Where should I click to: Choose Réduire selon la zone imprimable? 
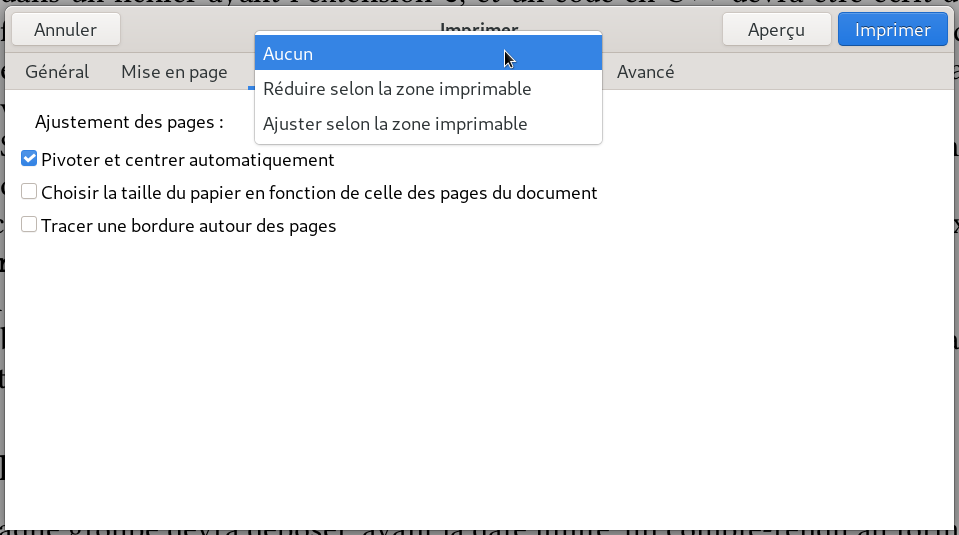click(x=428, y=89)
